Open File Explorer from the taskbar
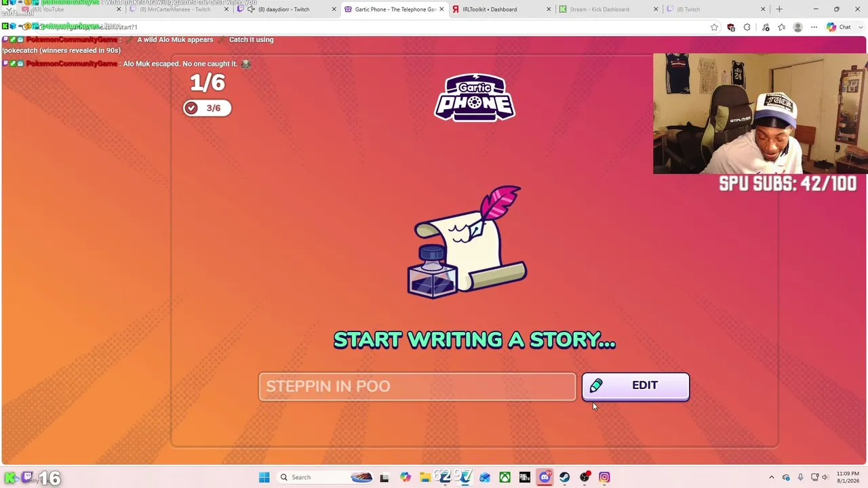 [x=425, y=477]
